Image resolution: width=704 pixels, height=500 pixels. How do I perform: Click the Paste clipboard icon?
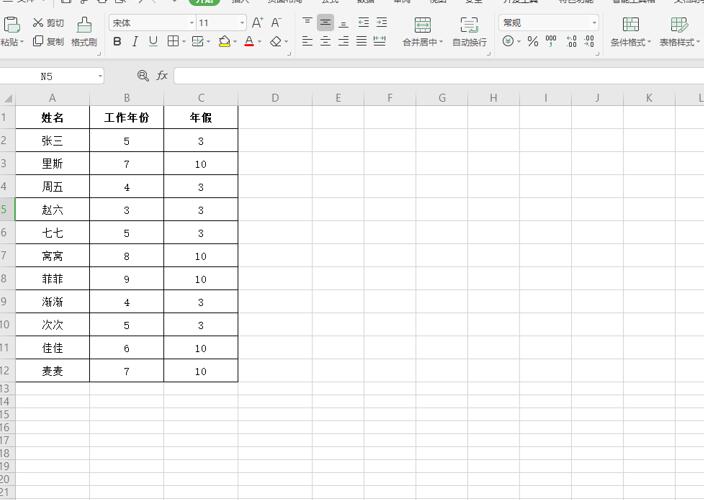[x=12, y=24]
